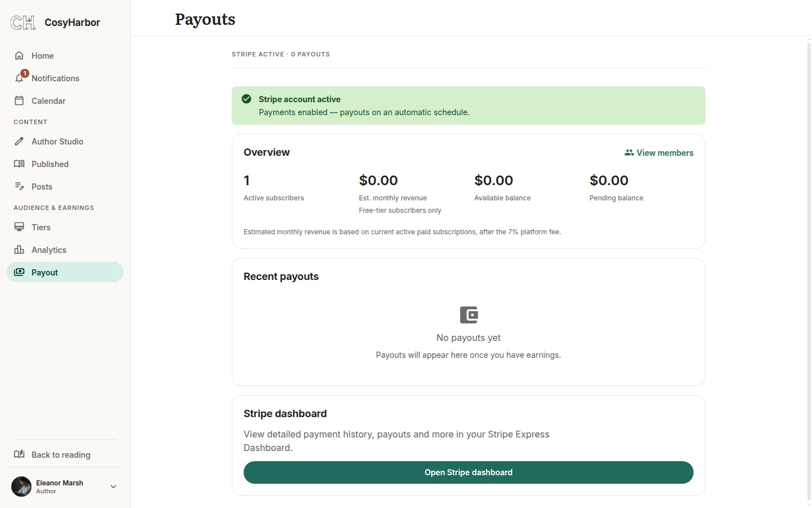Click the Home house icon
The image size is (812, 508).
[19, 55]
